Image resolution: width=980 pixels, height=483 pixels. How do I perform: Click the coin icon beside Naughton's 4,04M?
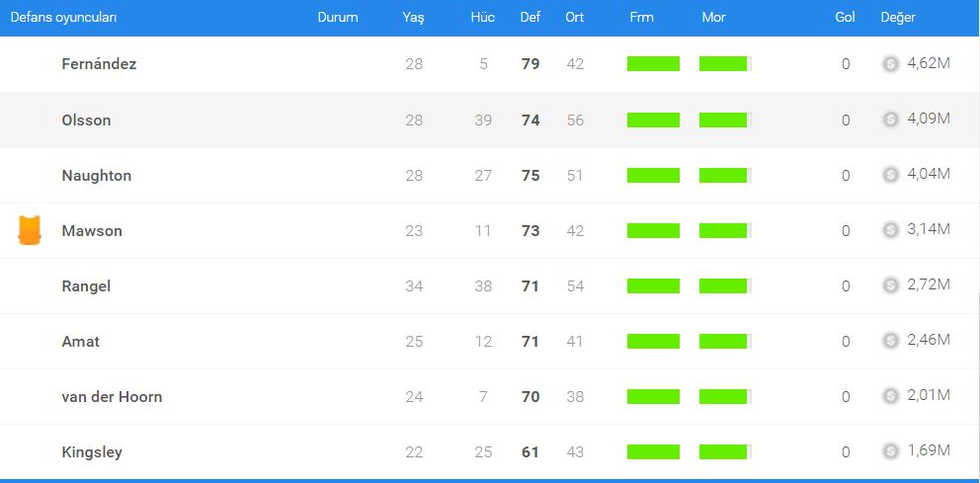coord(890,175)
